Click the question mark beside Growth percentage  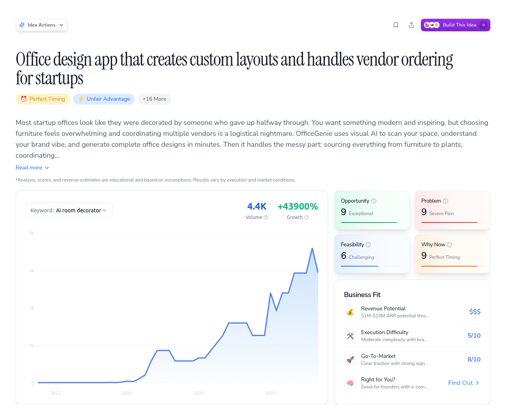[x=306, y=217]
